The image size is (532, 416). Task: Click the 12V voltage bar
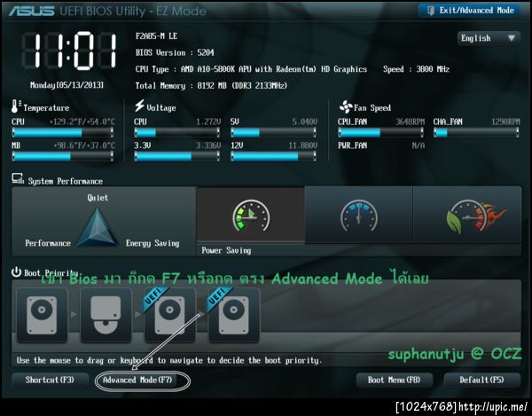(273, 156)
